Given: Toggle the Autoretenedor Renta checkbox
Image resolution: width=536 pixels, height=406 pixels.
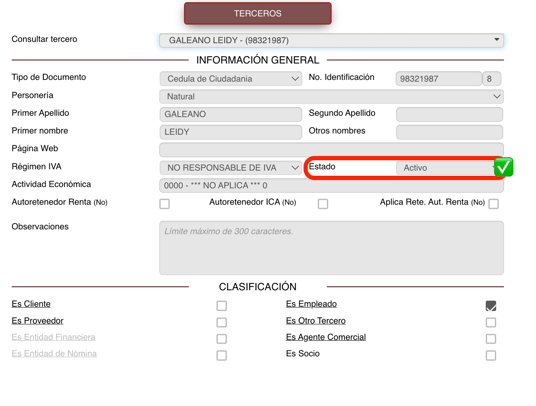Looking at the screenshot, I should click(x=164, y=204).
